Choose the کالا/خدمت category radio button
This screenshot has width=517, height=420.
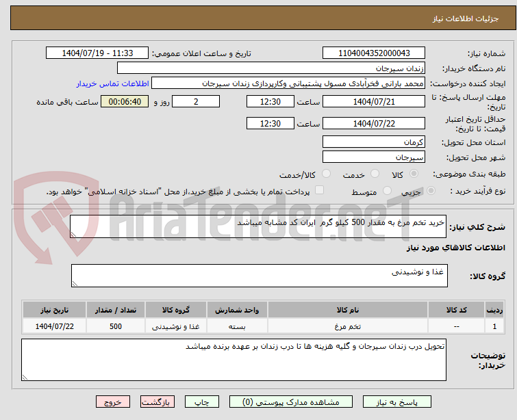coord(326,174)
